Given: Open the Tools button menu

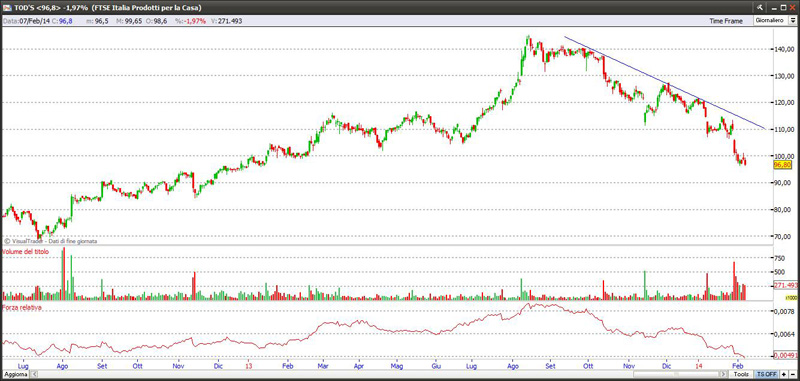Looking at the screenshot, I should tap(741, 374).
